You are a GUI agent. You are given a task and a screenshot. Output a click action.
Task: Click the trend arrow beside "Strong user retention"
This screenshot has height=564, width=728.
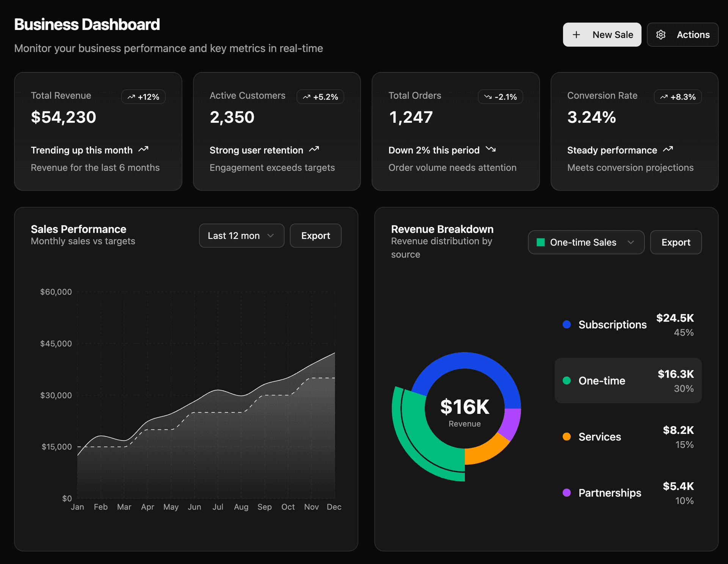click(x=314, y=149)
